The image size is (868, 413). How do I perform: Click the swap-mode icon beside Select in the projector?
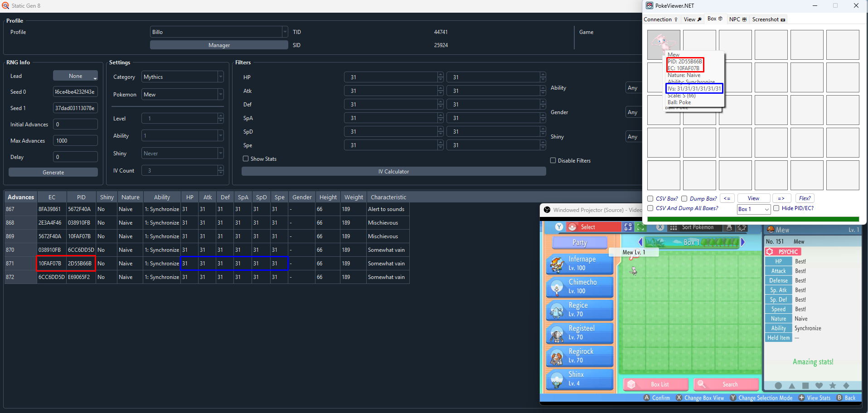(628, 227)
